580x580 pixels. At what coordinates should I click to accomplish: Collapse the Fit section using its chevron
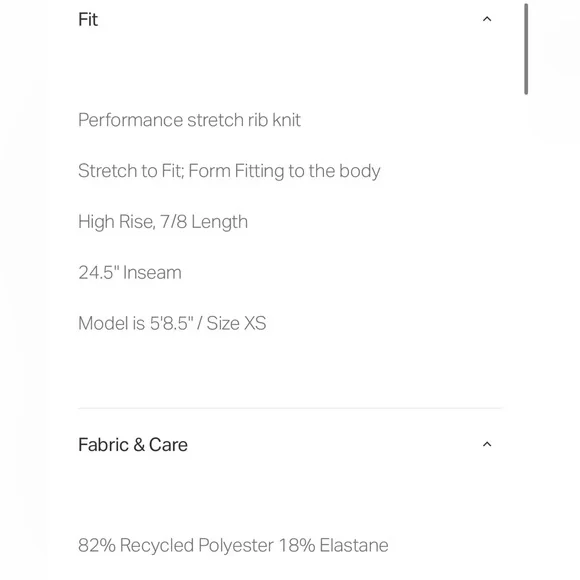pos(487,19)
